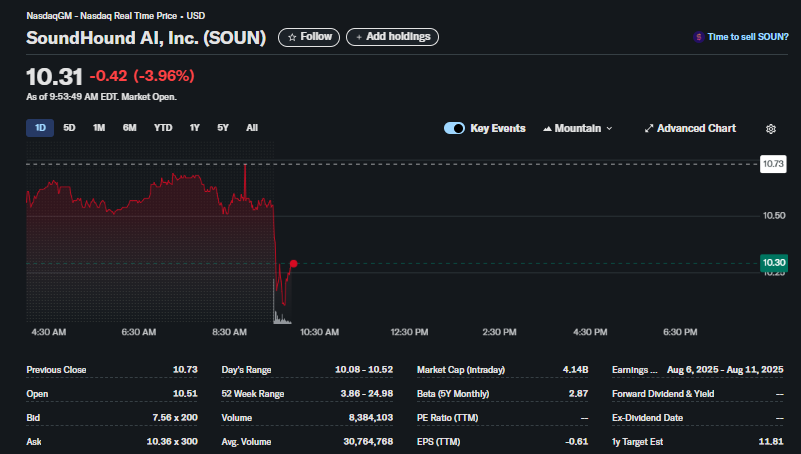Image resolution: width=801 pixels, height=454 pixels.
Task: Select the 5Y range tab
Action: click(x=223, y=128)
